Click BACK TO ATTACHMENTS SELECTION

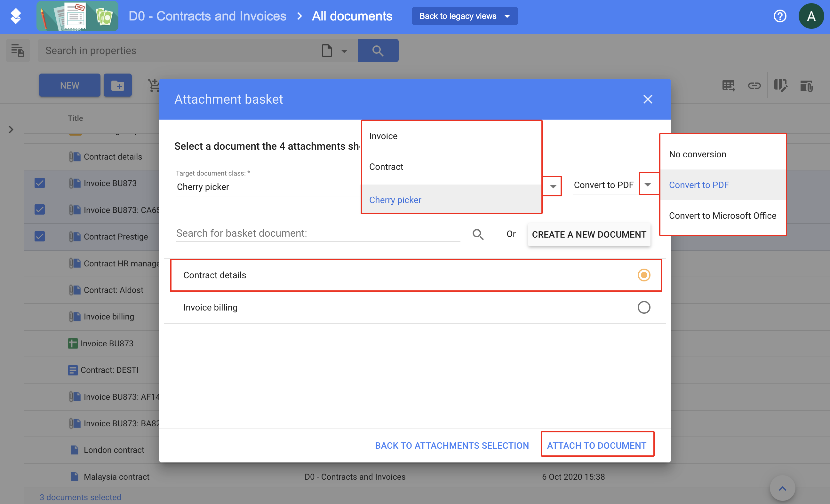452,445
